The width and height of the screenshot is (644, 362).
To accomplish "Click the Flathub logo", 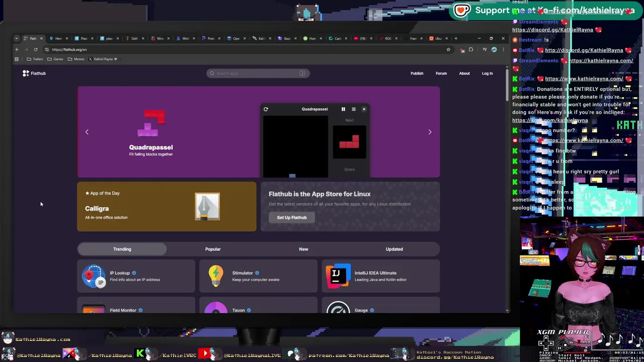I will point(34,73).
